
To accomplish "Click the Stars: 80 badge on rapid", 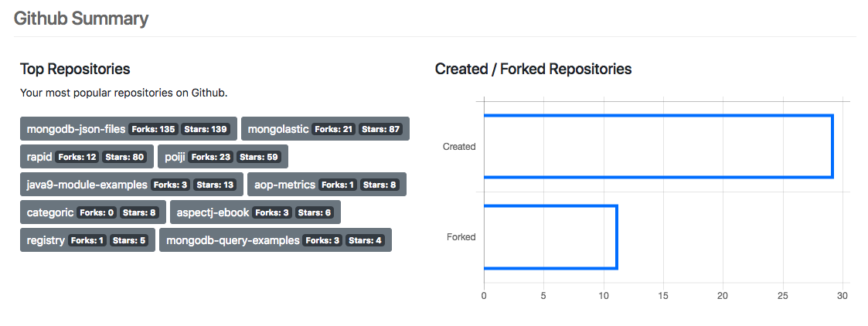I will tap(125, 157).
